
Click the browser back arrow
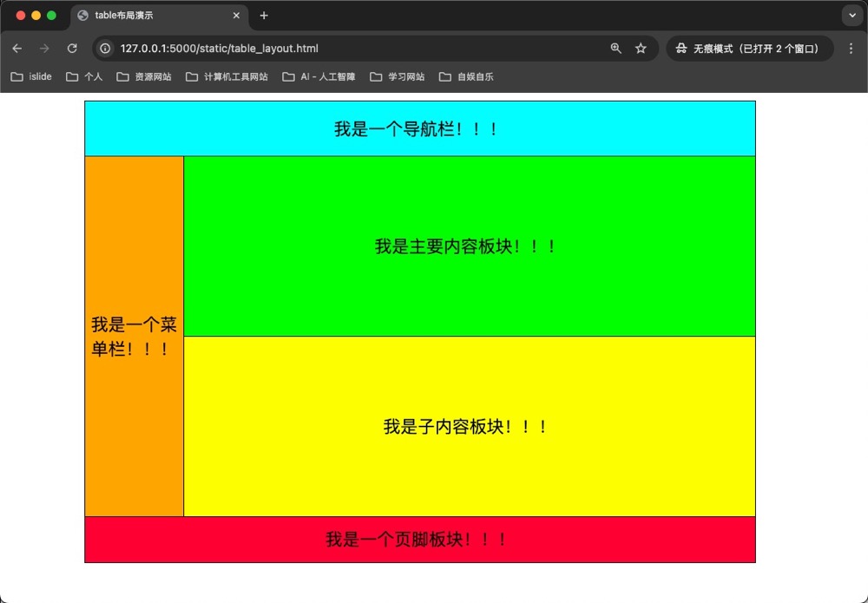[x=17, y=49]
